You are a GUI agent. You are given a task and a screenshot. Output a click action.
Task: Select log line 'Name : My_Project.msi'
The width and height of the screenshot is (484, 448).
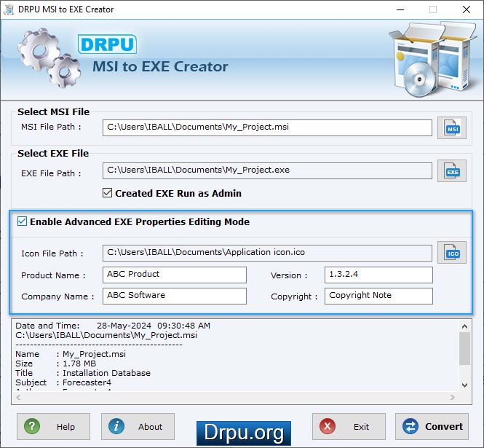71,354
